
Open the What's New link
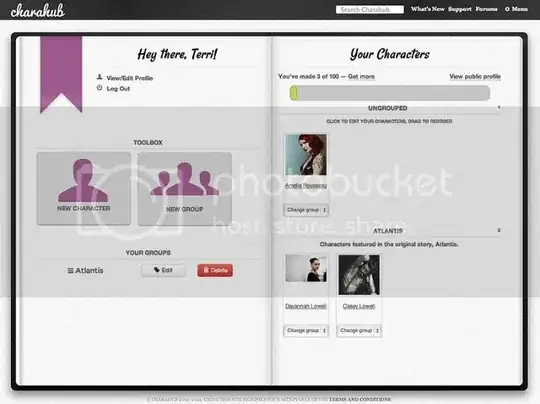(428, 9)
